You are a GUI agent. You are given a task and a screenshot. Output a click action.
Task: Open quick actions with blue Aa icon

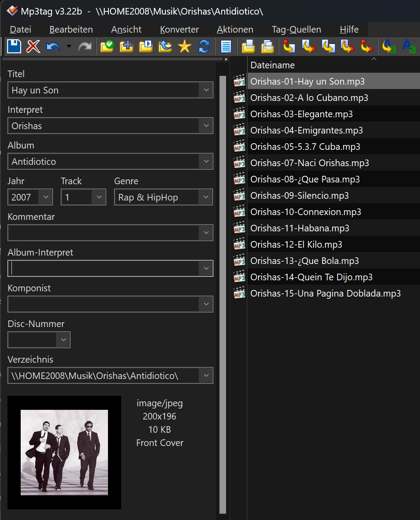point(409,46)
